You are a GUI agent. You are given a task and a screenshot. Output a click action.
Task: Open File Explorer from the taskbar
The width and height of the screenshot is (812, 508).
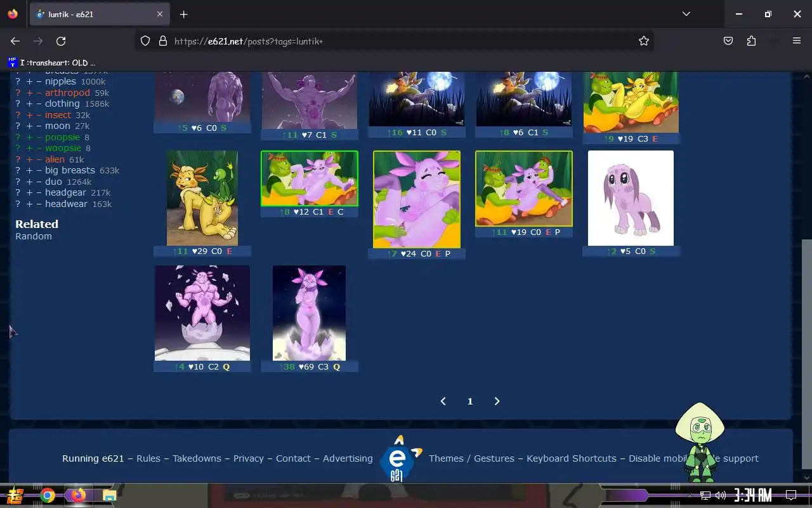pos(109,495)
